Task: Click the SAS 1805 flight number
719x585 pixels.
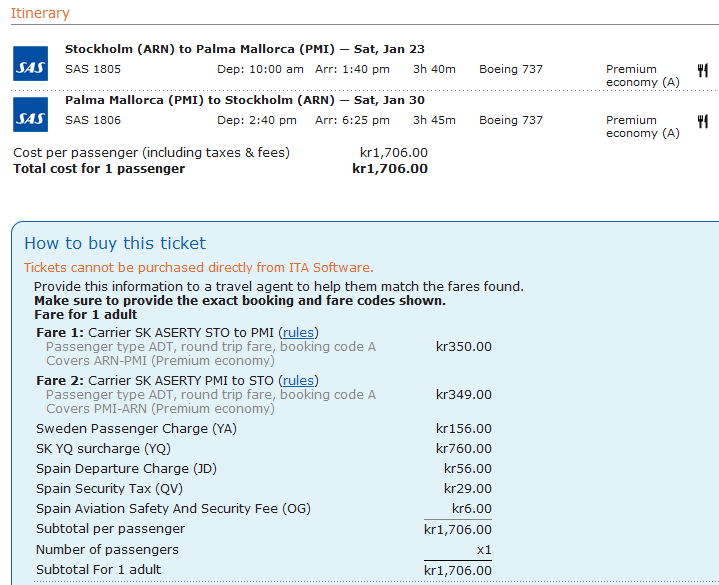Action: [x=93, y=70]
